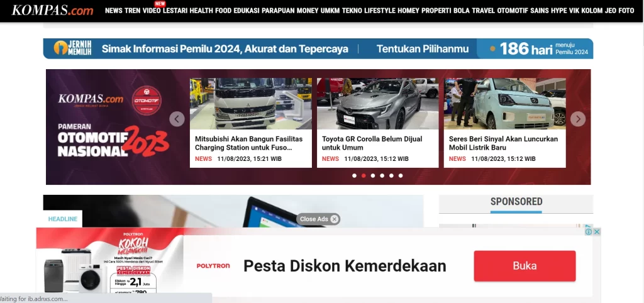The image size is (644, 303).
Task: Click the red Buka button
Action: click(525, 266)
